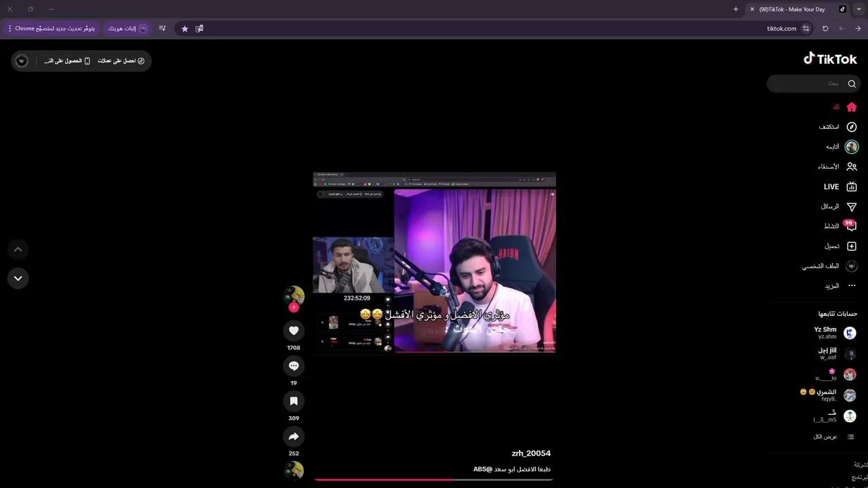Open the LIVE icon in sidebar
The height and width of the screenshot is (488, 868).
(852, 186)
